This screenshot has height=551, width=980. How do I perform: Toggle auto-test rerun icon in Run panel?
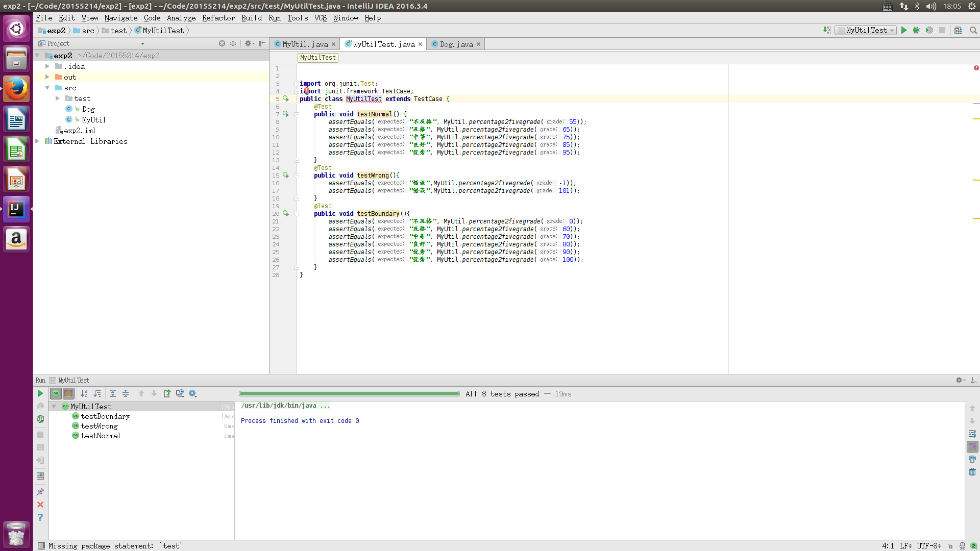click(40, 419)
